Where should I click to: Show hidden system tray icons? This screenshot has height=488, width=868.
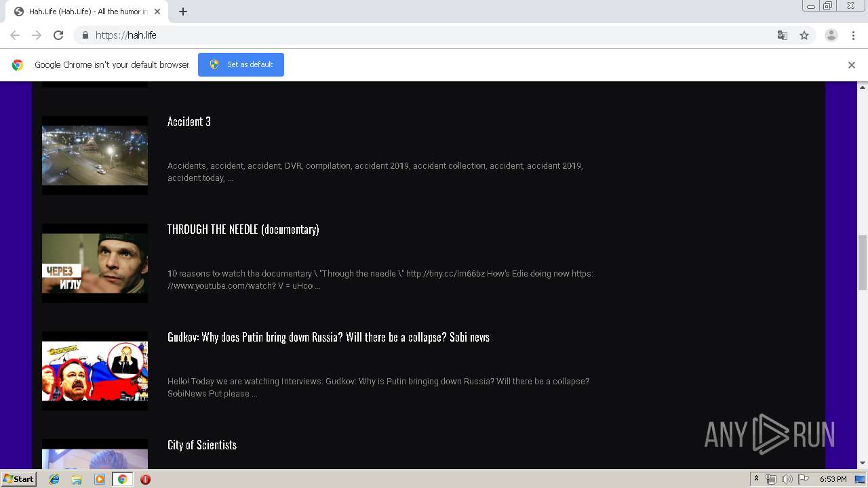[x=756, y=479]
